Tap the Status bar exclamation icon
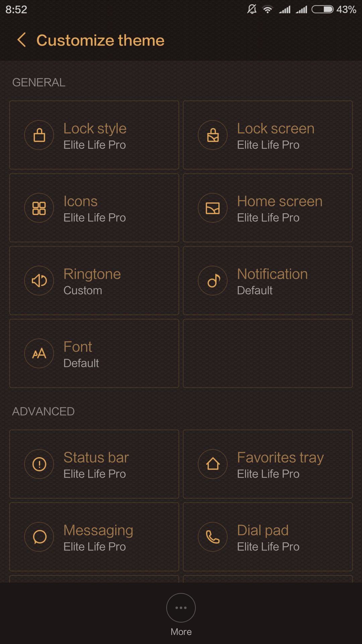 (x=39, y=464)
